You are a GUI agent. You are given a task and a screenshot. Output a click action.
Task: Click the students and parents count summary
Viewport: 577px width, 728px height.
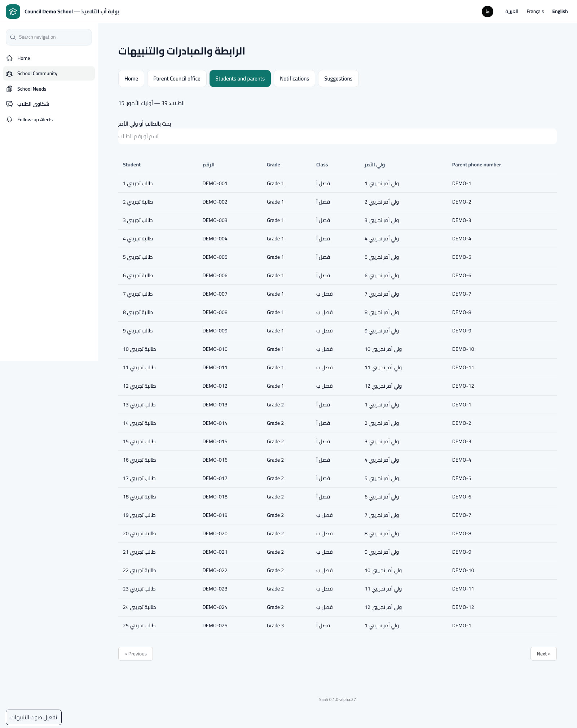151,103
